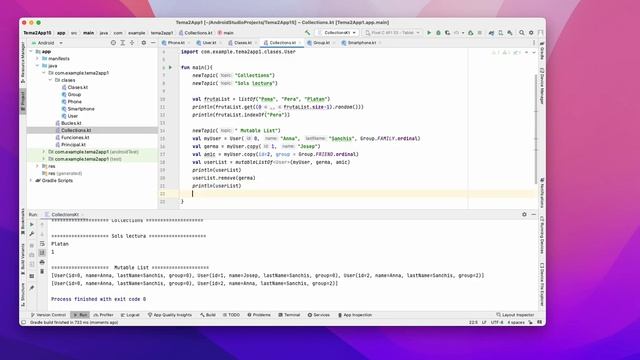Switch to Phone.kt editor tab
Image resolution: width=640 pixels, height=360 pixels.
tap(176, 43)
